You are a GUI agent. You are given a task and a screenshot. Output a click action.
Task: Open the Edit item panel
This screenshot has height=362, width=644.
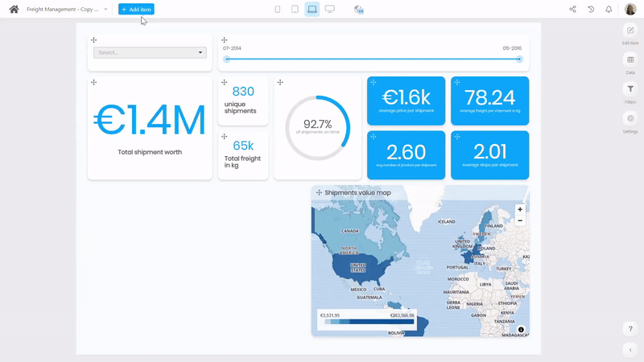(630, 33)
